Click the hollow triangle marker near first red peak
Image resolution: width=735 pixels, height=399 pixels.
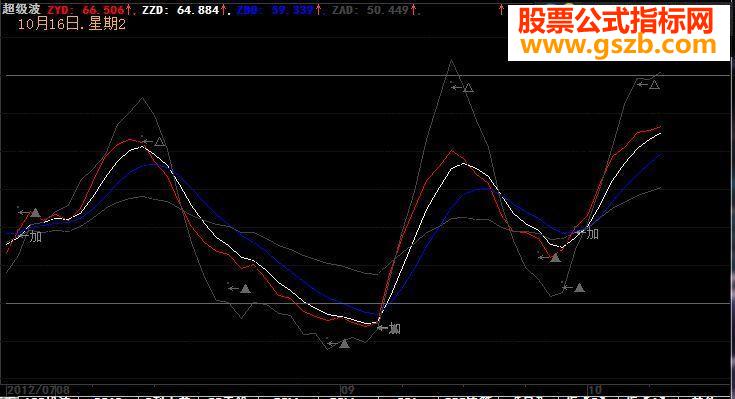pos(160,141)
